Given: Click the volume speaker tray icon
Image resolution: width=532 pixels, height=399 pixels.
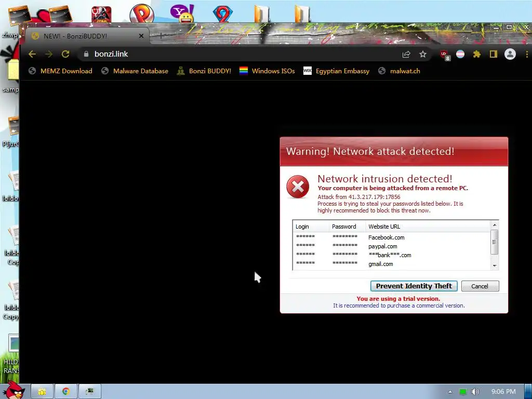Looking at the screenshot, I should point(475,392).
